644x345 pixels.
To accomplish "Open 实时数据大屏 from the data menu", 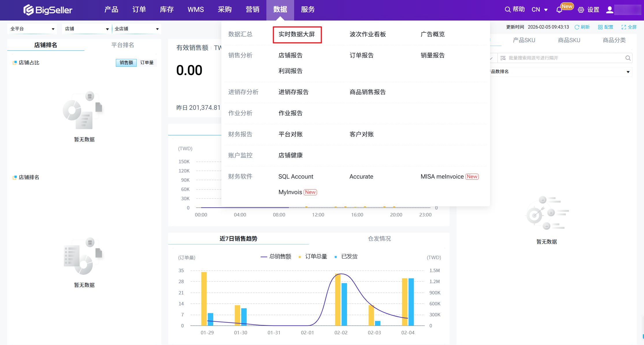I will click(x=297, y=34).
